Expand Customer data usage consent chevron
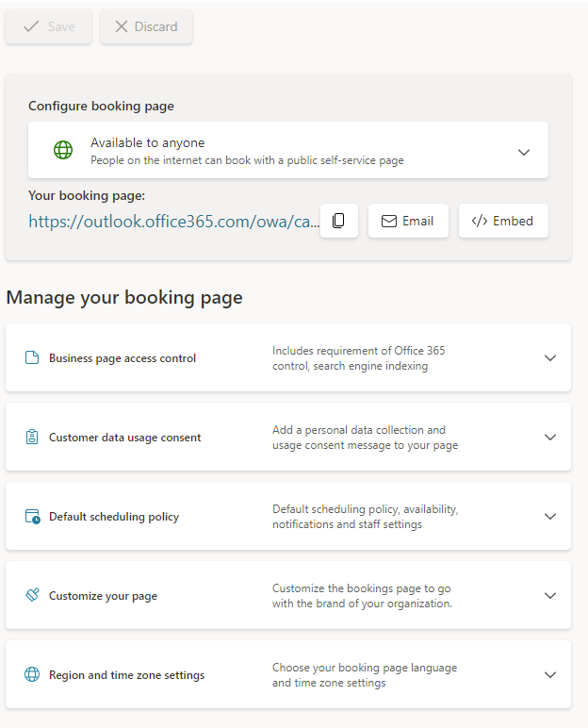 click(x=550, y=438)
